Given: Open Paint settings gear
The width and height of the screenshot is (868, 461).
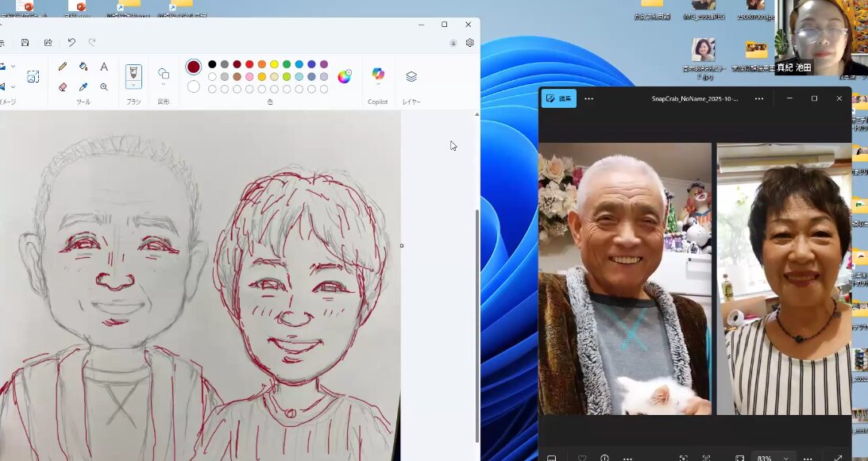Looking at the screenshot, I should coord(470,43).
